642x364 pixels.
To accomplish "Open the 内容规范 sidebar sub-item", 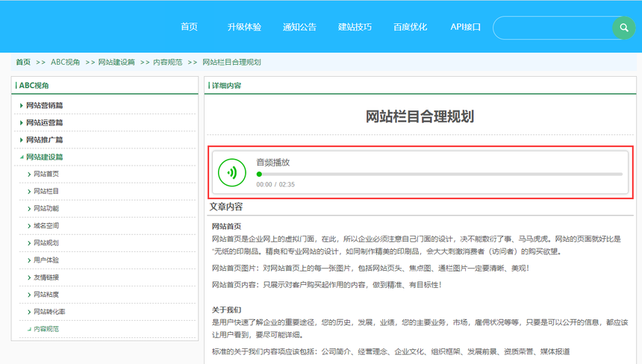I will pos(46,329).
